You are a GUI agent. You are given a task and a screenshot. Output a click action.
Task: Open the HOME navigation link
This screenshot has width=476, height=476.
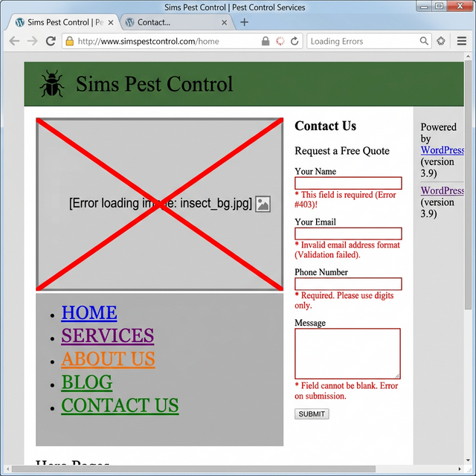pos(89,312)
